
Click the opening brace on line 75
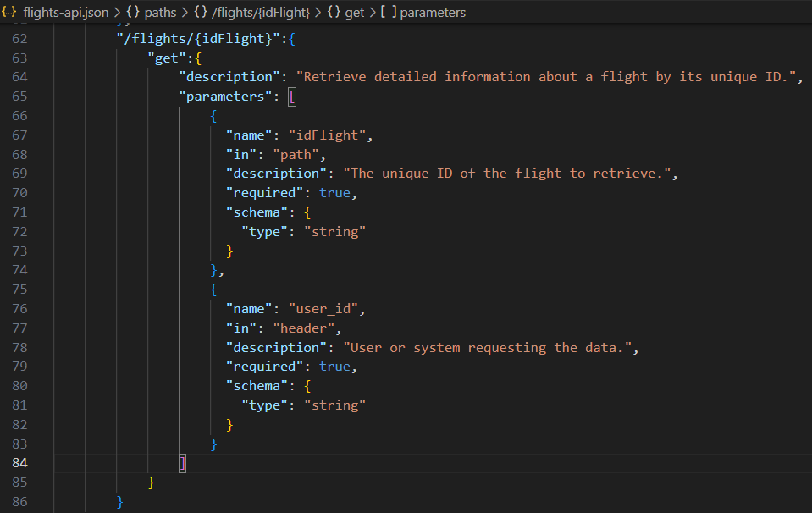click(x=213, y=290)
